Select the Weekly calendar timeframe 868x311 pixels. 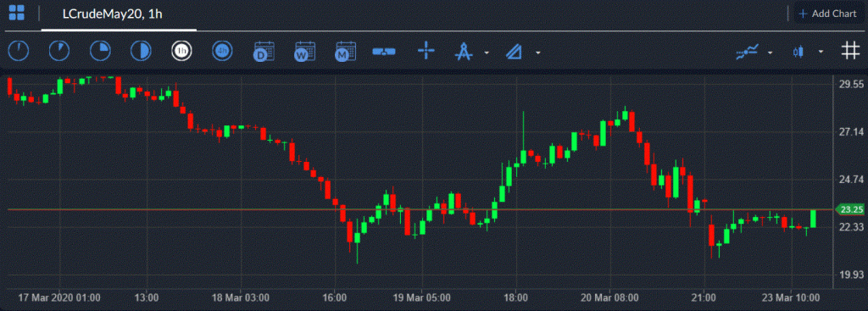[304, 52]
